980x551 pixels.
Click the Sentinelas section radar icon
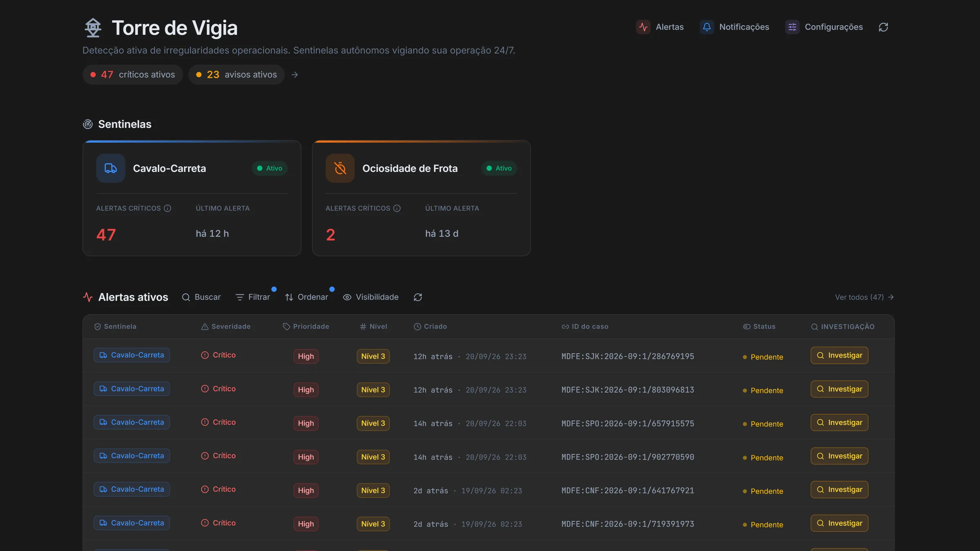[88, 124]
